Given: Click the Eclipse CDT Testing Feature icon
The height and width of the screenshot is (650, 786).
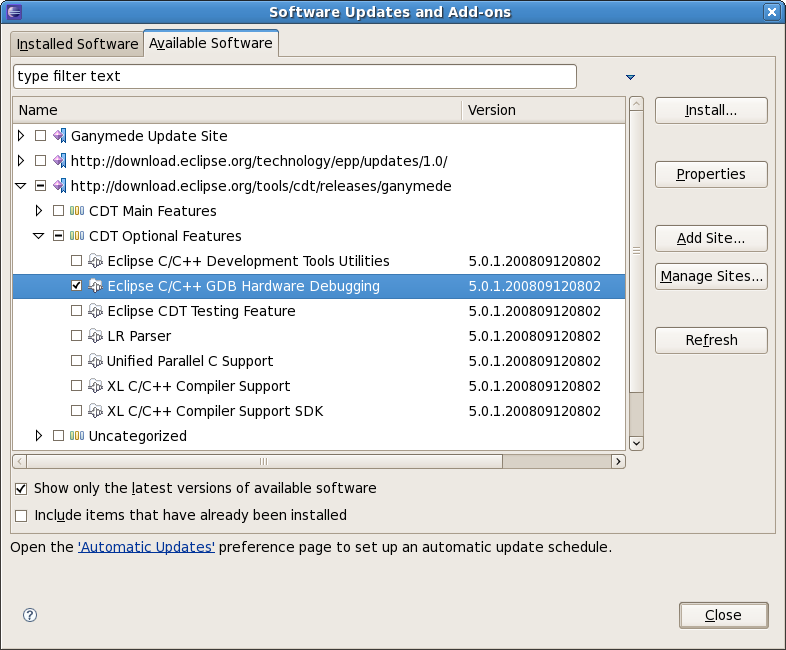Looking at the screenshot, I should 95,311.
